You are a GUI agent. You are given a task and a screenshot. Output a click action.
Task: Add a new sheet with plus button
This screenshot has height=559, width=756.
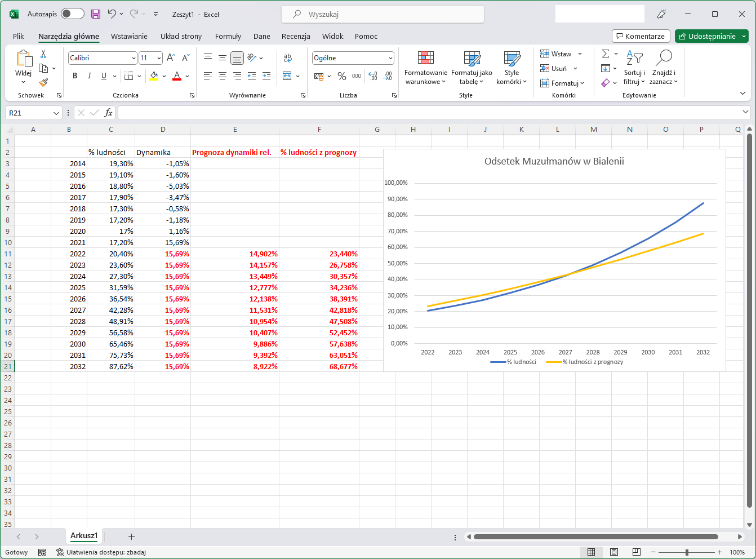tap(131, 536)
